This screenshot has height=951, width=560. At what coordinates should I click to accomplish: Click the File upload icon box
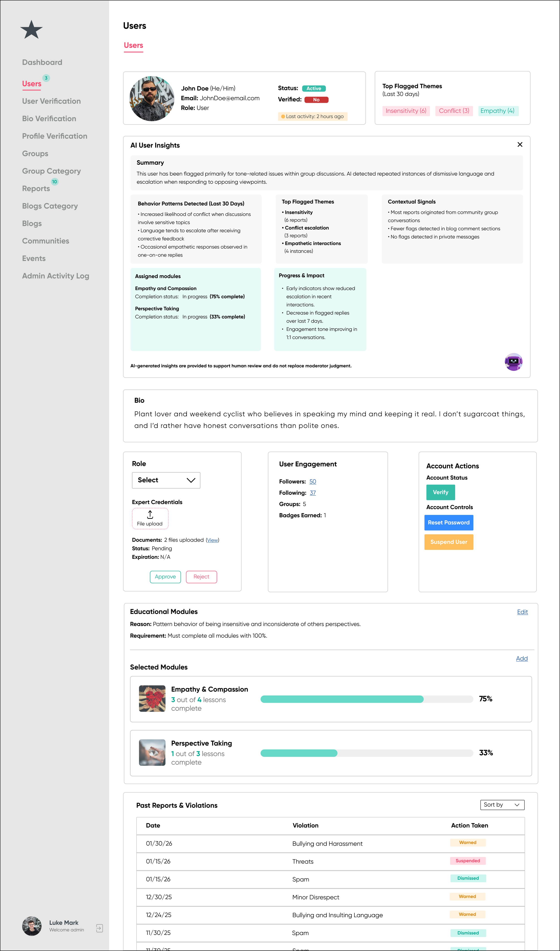150,519
